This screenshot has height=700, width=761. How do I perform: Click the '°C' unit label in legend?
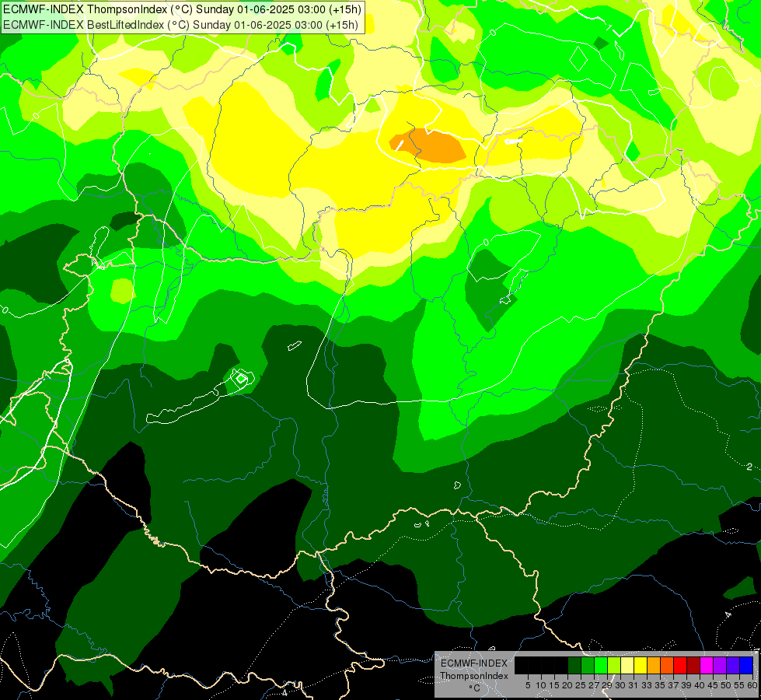[475, 688]
